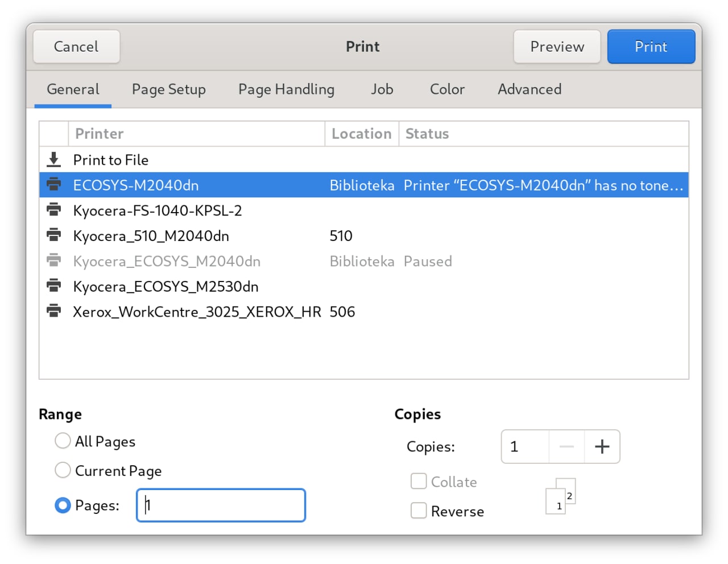Click printer icon beside ECOSYS-M2040dn

pyautogui.click(x=53, y=184)
